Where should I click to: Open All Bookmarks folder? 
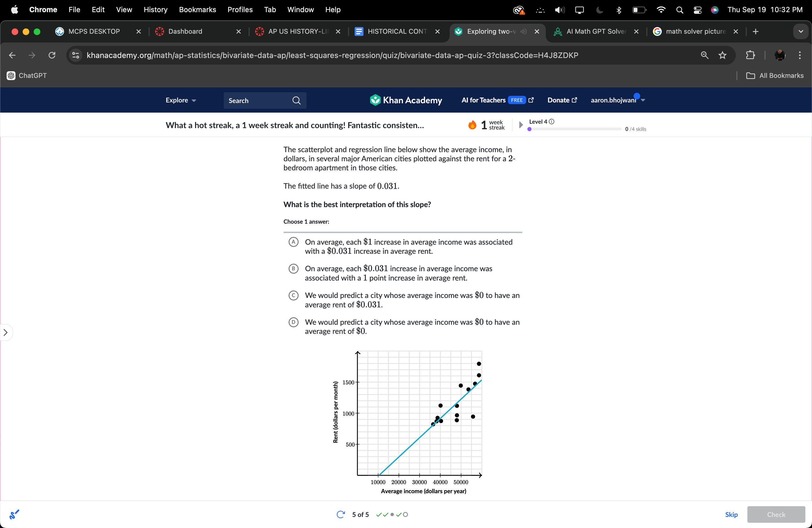pos(775,76)
